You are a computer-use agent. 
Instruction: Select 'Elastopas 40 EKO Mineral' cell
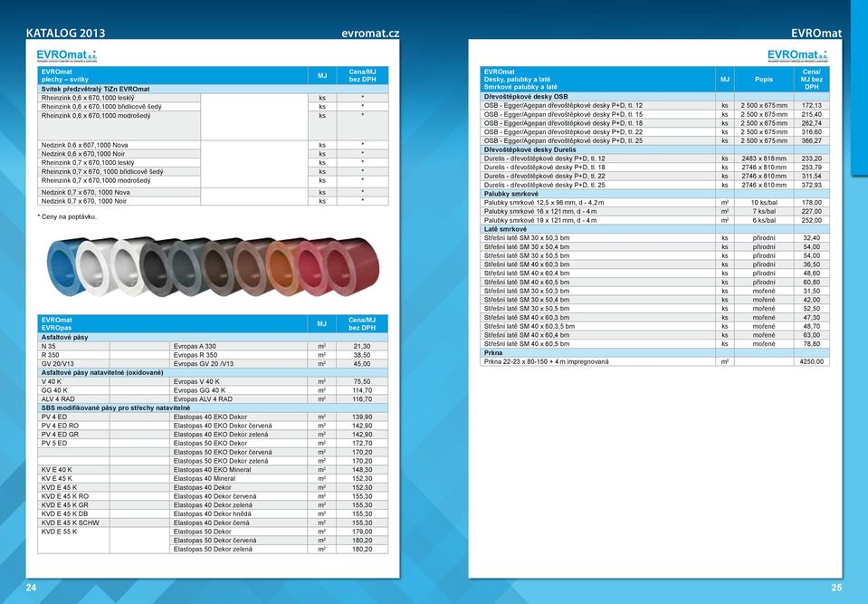pyautogui.click(x=239, y=470)
